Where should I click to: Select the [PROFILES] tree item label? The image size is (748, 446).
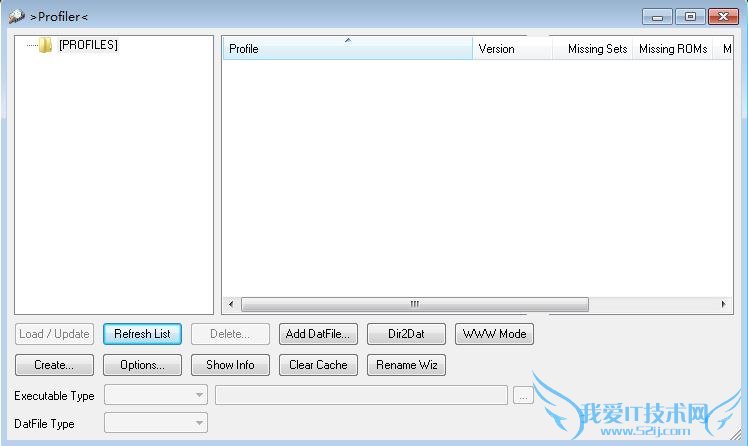pyautogui.click(x=88, y=45)
